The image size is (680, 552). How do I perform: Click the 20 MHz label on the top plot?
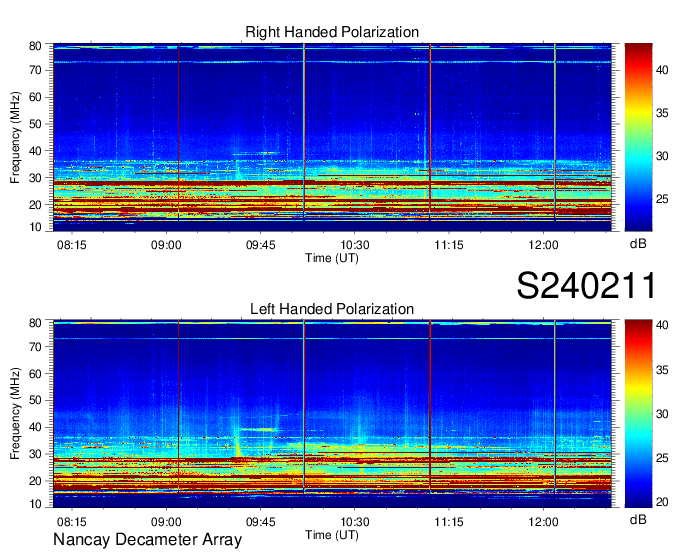click(35, 205)
